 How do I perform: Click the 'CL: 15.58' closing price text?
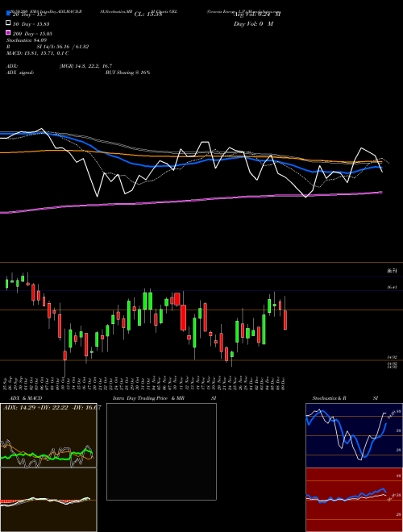(148, 15)
